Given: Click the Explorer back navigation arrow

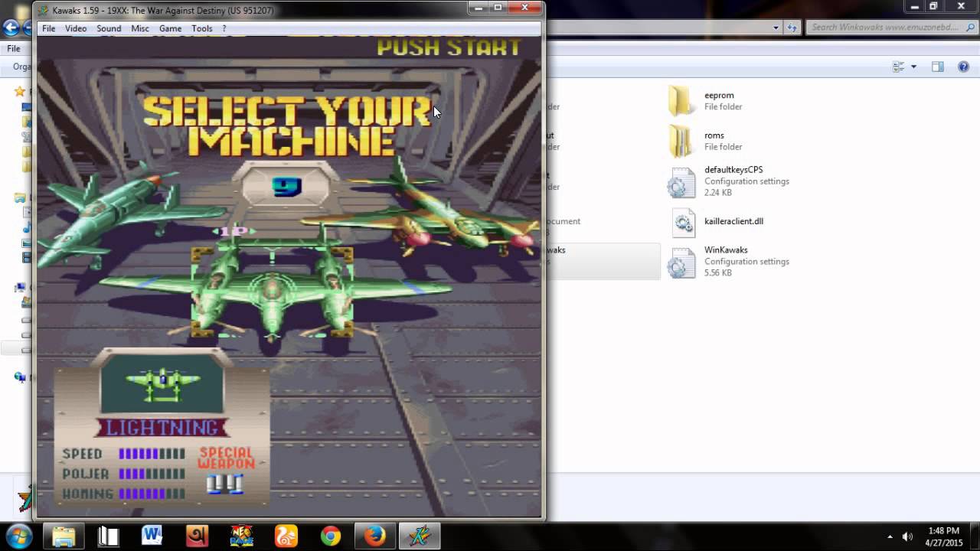Looking at the screenshot, I should [10, 28].
